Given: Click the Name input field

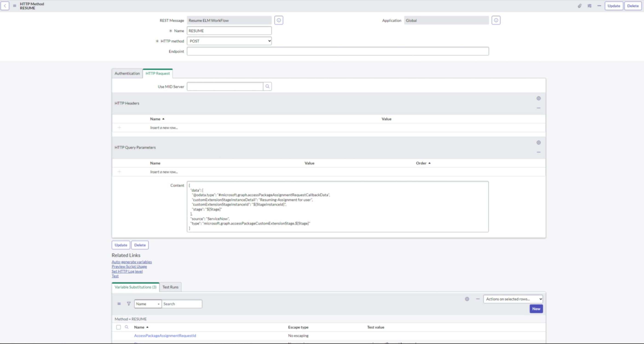Looking at the screenshot, I should [229, 31].
